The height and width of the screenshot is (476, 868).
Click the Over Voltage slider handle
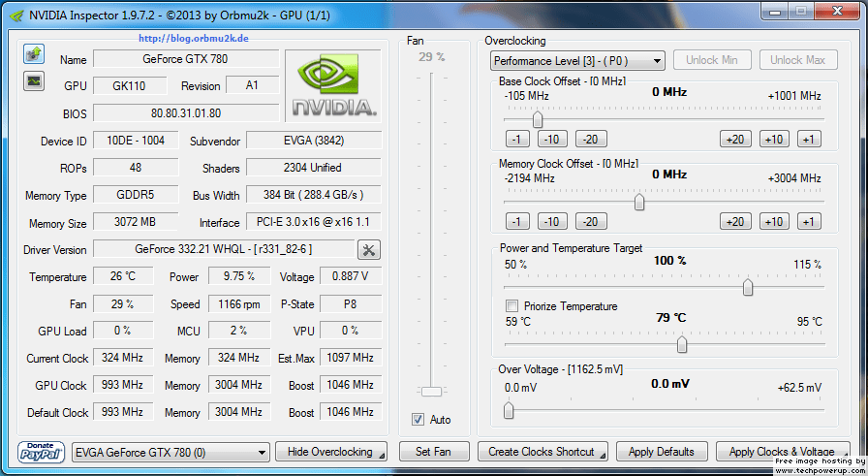509,411
